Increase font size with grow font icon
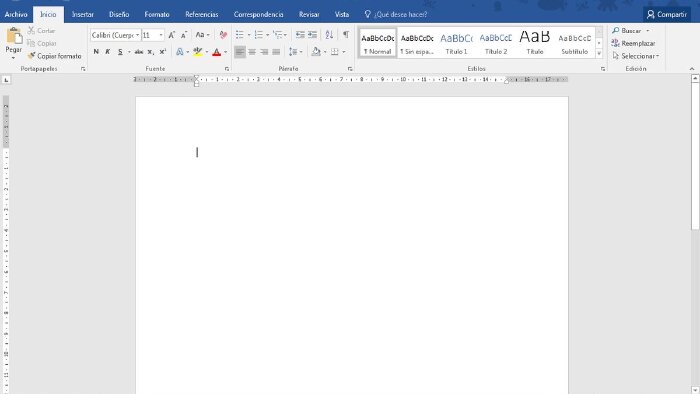This screenshot has width=700, height=394. click(x=171, y=35)
